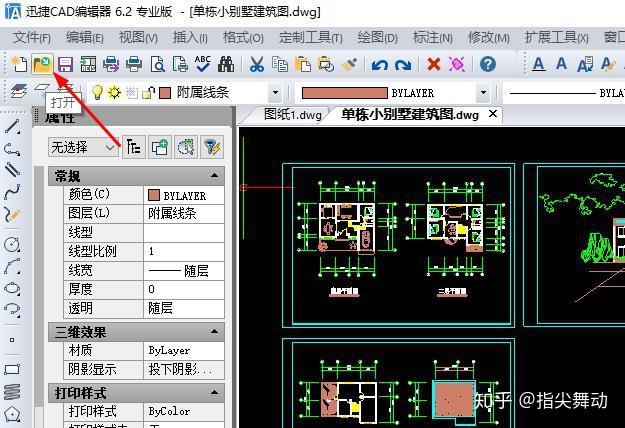Open the 视图(V) menu
This screenshot has height=428, width=625.
(138, 38)
